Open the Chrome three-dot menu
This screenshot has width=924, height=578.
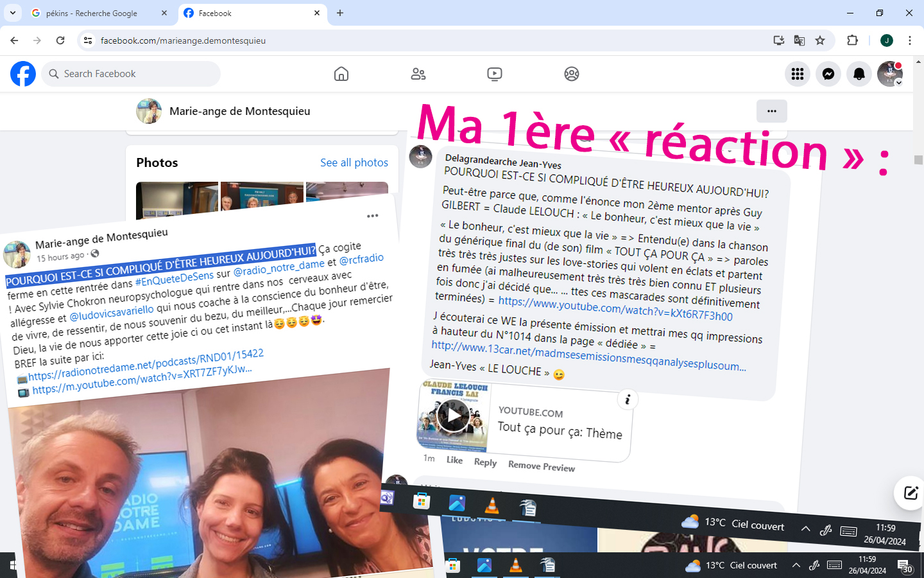(910, 40)
